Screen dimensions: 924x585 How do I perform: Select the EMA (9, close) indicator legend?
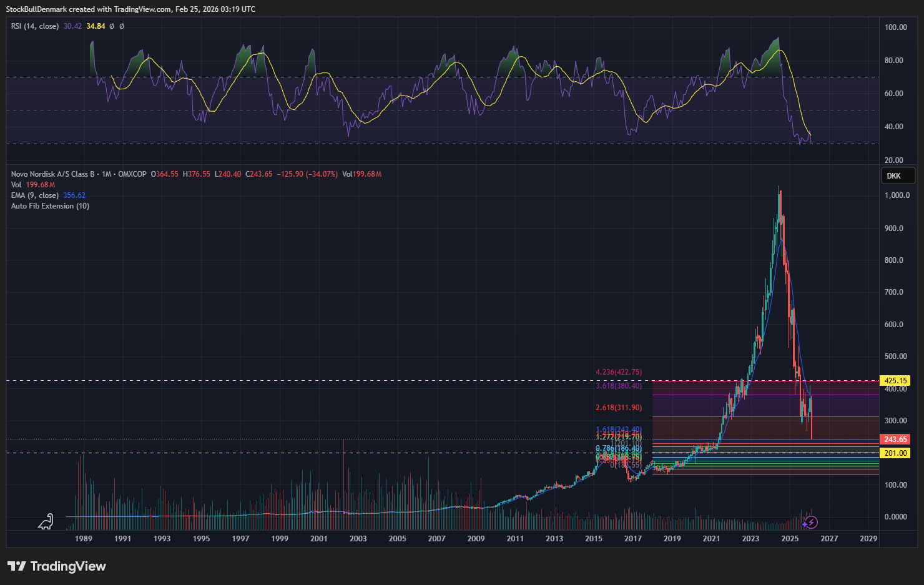35,195
